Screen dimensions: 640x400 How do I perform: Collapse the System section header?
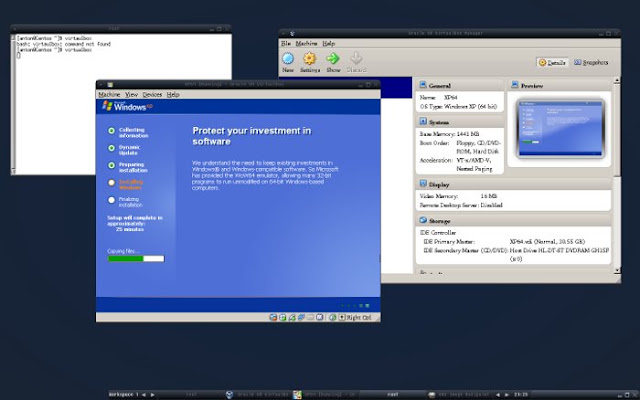click(x=460, y=122)
